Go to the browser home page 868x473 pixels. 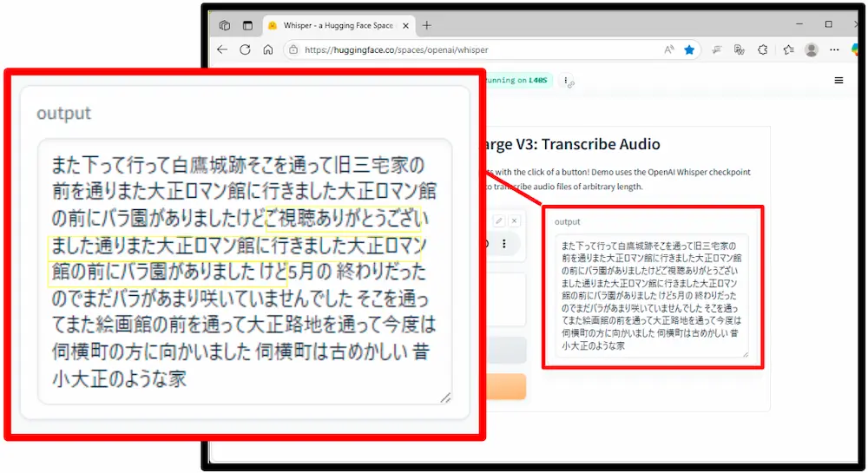[268, 49]
